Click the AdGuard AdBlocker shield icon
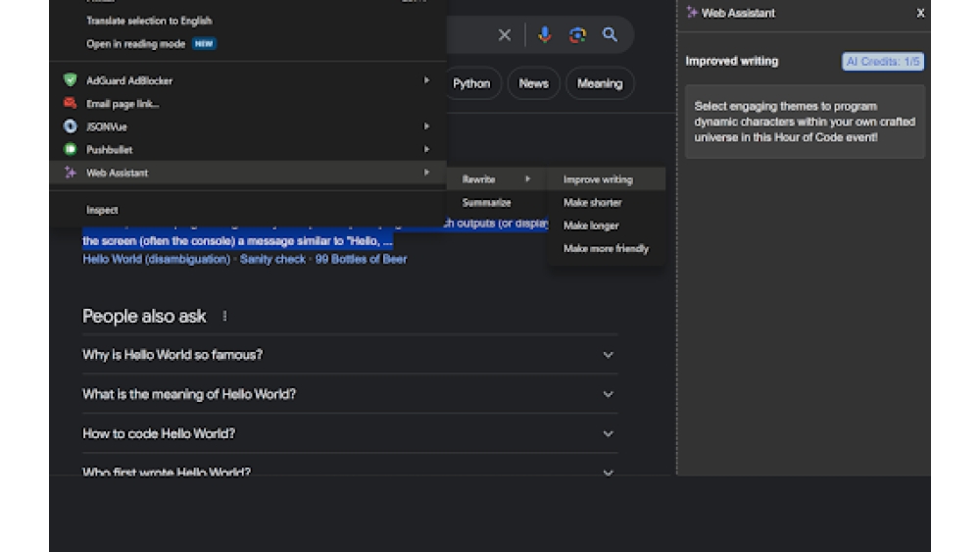 pyautogui.click(x=70, y=80)
